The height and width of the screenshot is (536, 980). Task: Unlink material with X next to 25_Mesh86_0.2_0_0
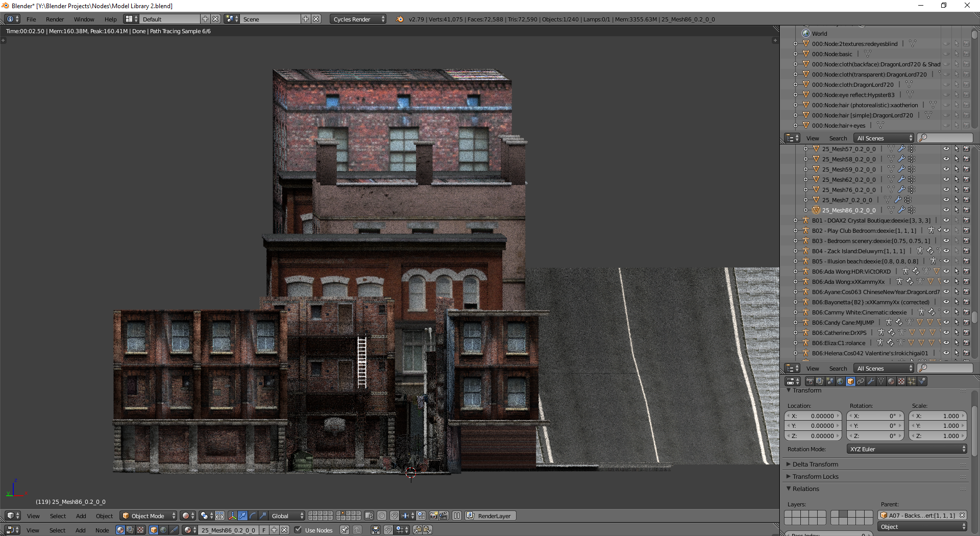(x=284, y=530)
